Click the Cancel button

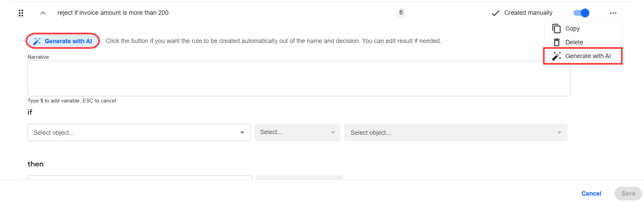(x=591, y=194)
